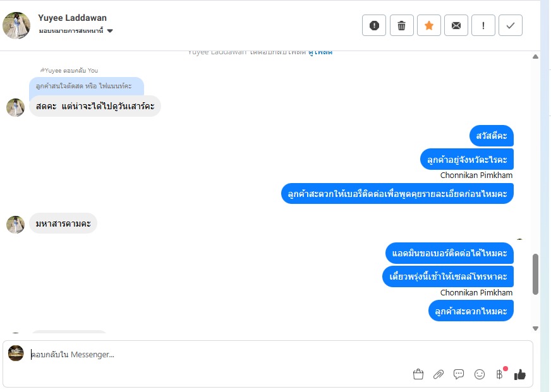
Task: Click the Yuyee Laddawan name heading
Action: (73, 18)
